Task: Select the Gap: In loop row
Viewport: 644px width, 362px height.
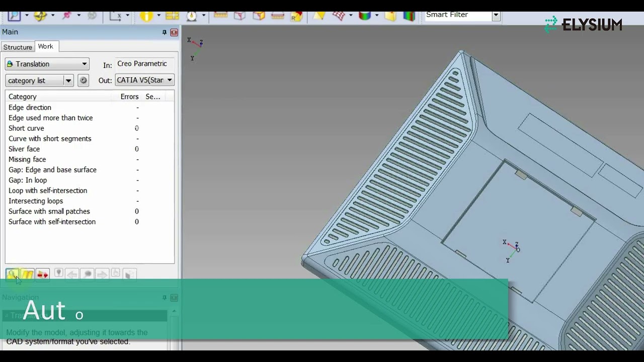Action: pyautogui.click(x=90, y=180)
